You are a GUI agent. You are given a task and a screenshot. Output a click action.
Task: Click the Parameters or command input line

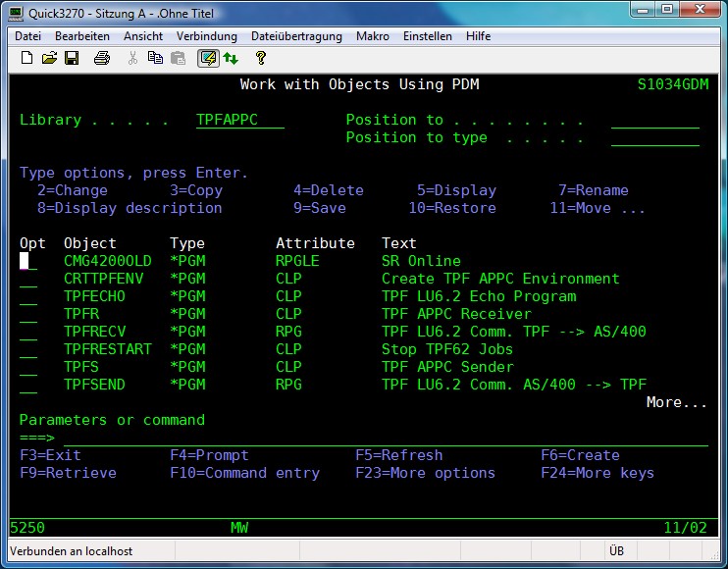coord(386,438)
